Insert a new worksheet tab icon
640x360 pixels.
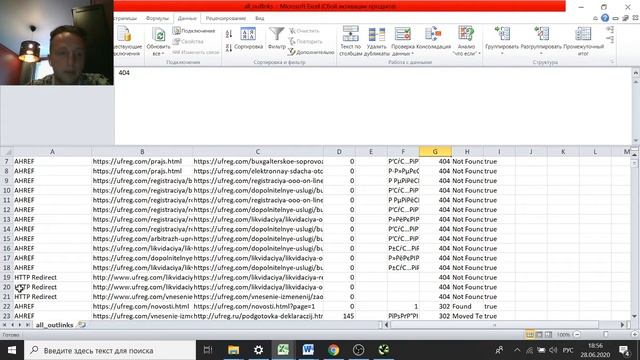point(82,324)
